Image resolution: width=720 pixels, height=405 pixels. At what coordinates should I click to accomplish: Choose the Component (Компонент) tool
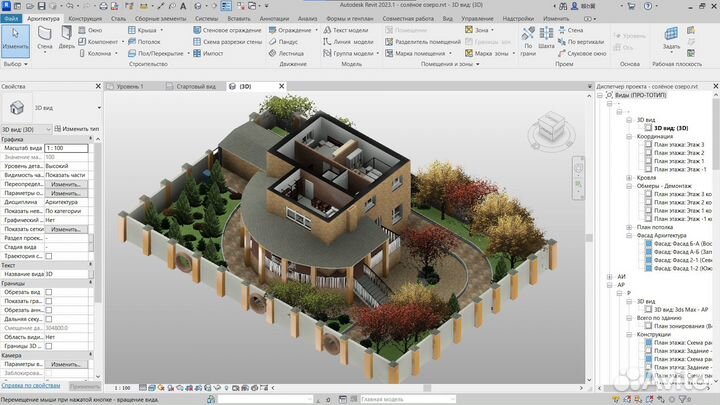pyautogui.click(x=98, y=42)
